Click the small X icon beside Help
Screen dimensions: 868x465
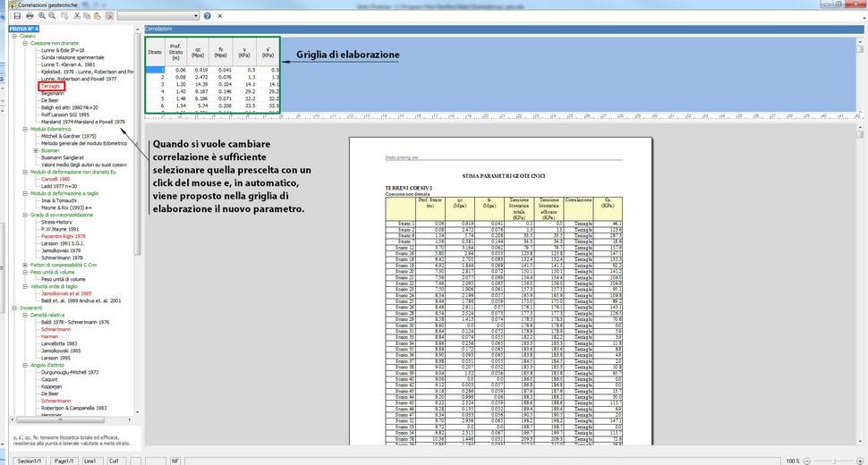[220, 16]
